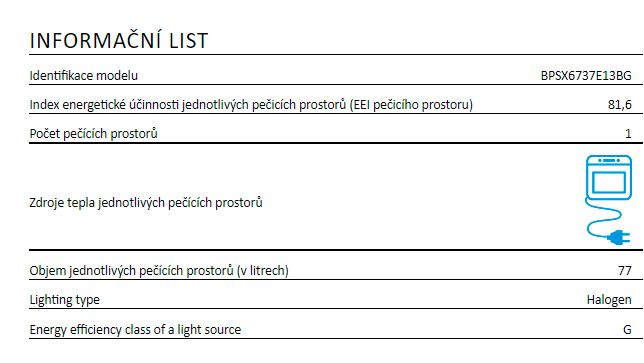
Task: Click the Objem jednotlivých pečících prostorů label
Action: tap(159, 271)
